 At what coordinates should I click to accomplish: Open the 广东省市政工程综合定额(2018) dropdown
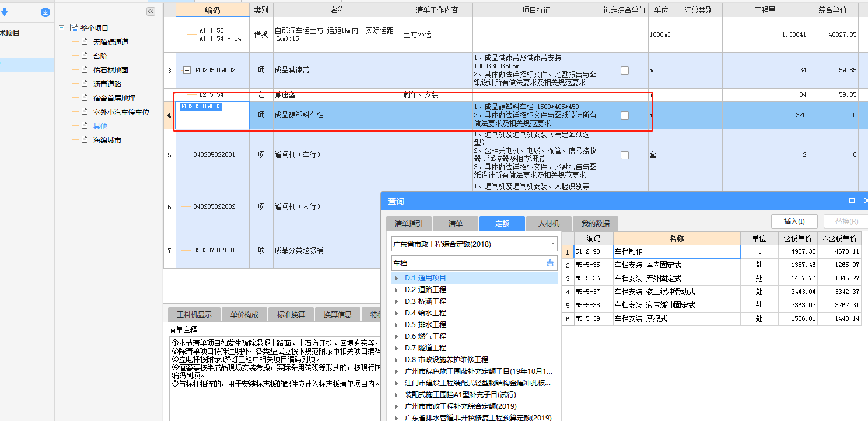coord(553,244)
